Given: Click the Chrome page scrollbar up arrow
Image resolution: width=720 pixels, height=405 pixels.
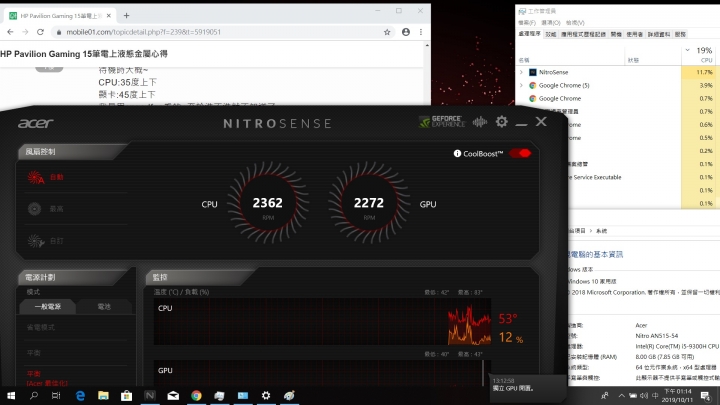Looking at the screenshot, I should pos(427,45).
